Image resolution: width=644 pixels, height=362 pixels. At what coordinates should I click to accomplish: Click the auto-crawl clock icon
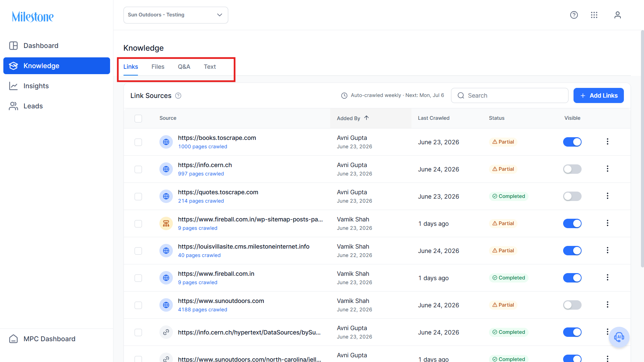pos(344,96)
